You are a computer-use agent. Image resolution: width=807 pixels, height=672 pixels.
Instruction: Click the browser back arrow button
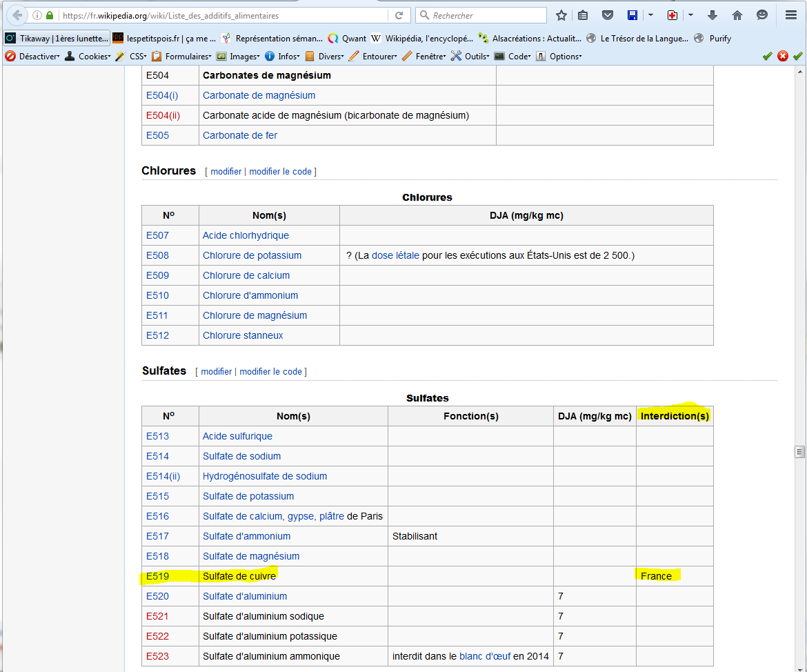(x=17, y=15)
